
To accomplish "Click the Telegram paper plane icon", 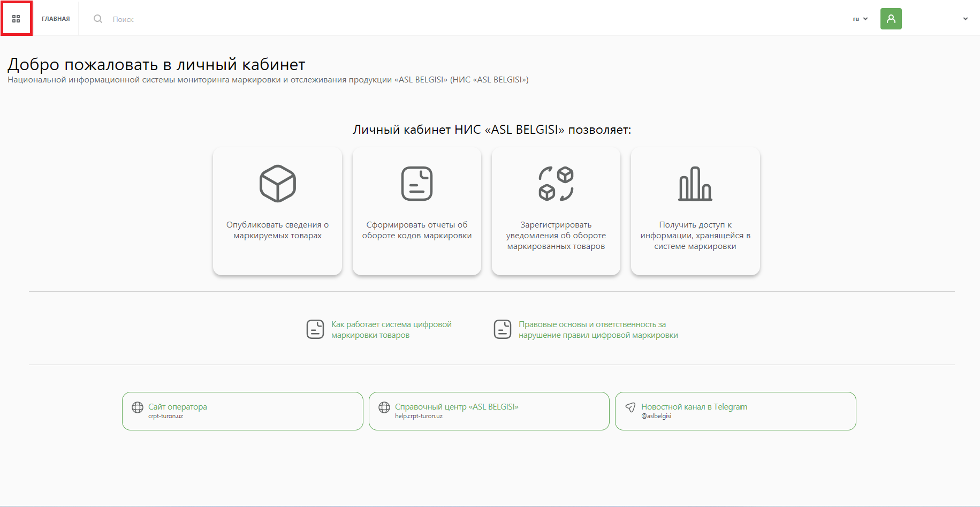I will (630, 407).
